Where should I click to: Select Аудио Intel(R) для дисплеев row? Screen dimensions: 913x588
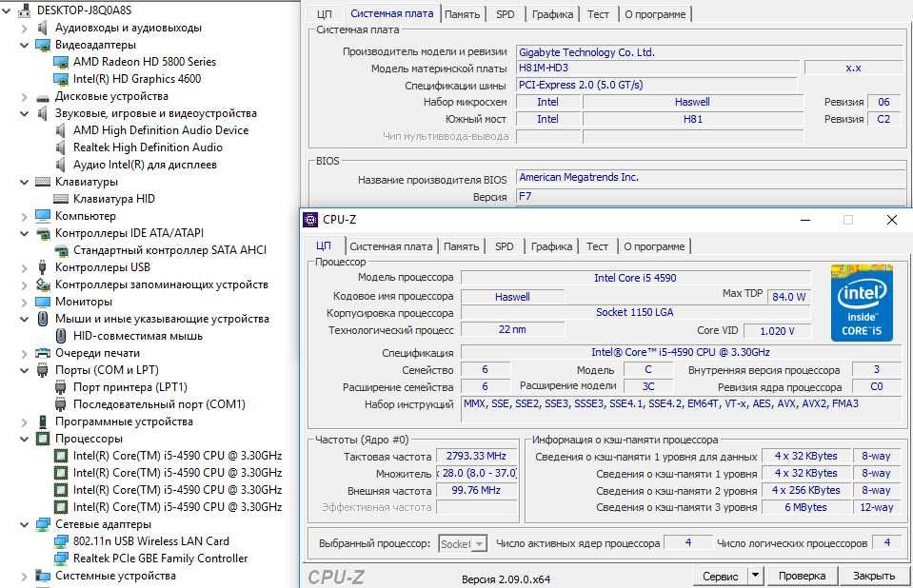[x=145, y=165]
